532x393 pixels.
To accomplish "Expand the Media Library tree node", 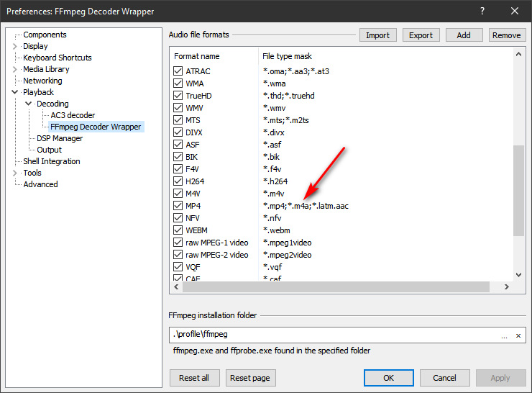I will (15, 69).
